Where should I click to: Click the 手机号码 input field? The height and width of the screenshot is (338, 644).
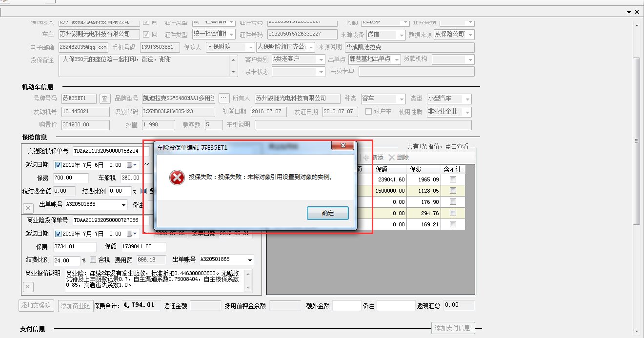tap(160, 47)
